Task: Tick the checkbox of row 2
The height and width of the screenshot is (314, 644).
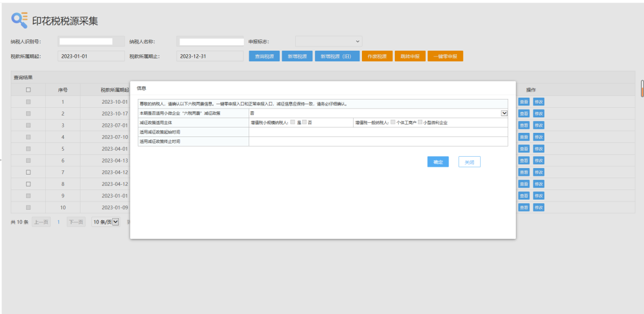Action: coord(29,113)
